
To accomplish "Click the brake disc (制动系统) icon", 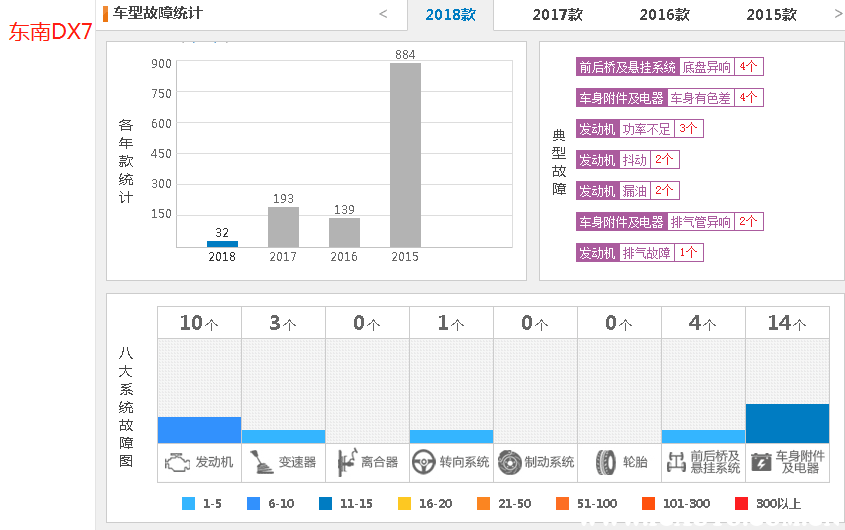I will point(509,463).
